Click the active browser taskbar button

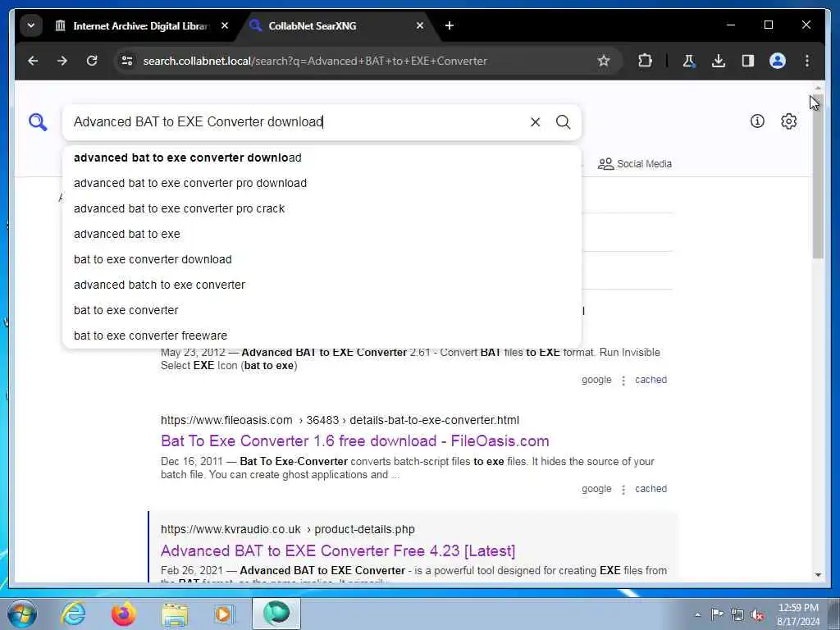276,614
